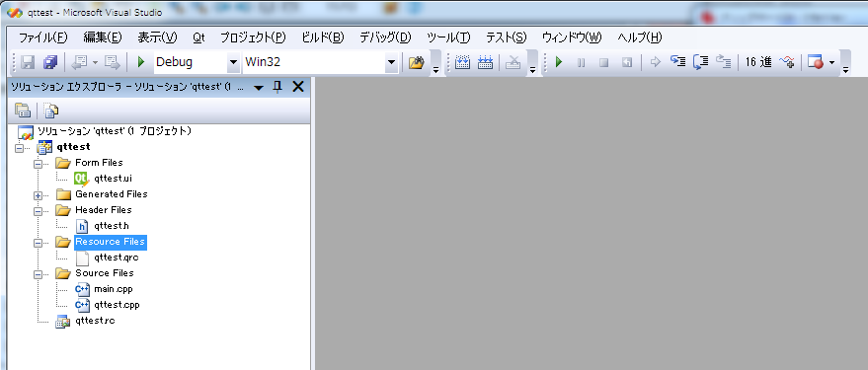Click the disabled grid delete icon
The height and width of the screenshot is (370, 868).
(x=513, y=62)
